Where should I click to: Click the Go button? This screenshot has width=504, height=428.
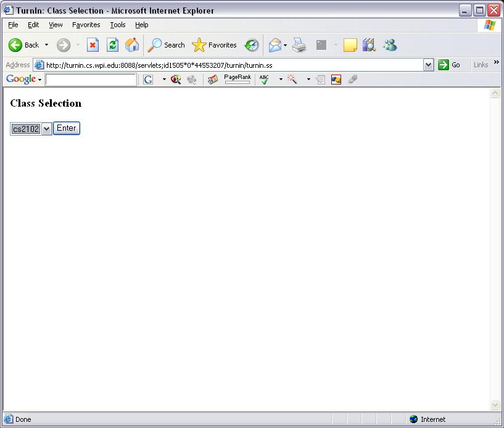pos(449,65)
